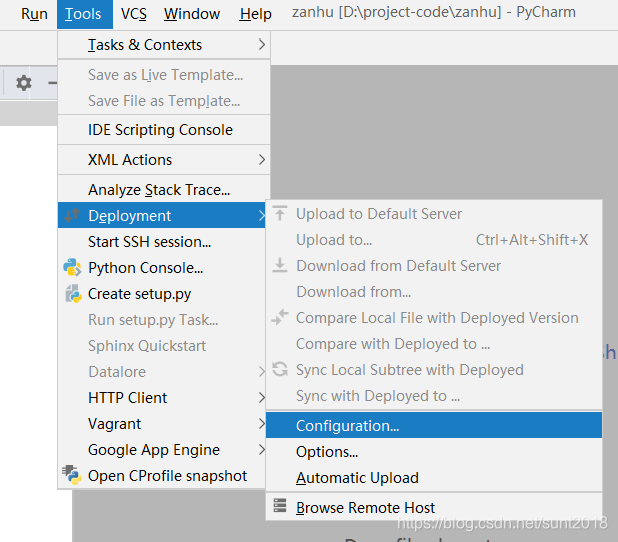Click the Python Console icon

click(x=72, y=268)
